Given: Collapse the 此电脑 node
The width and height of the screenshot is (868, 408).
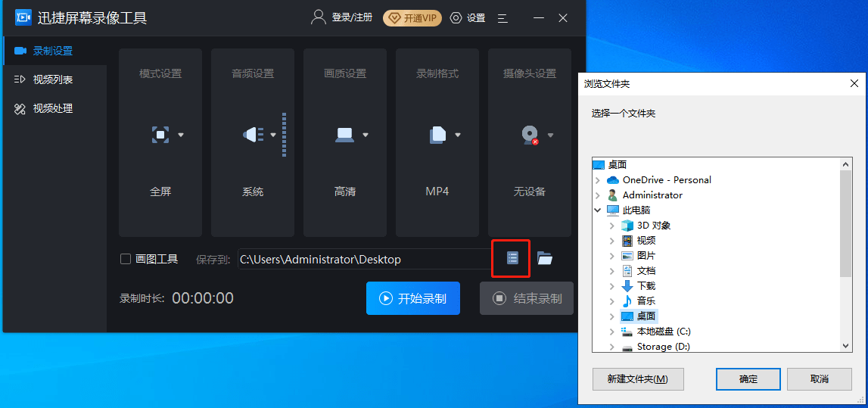Looking at the screenshot, I should point(597,210).
